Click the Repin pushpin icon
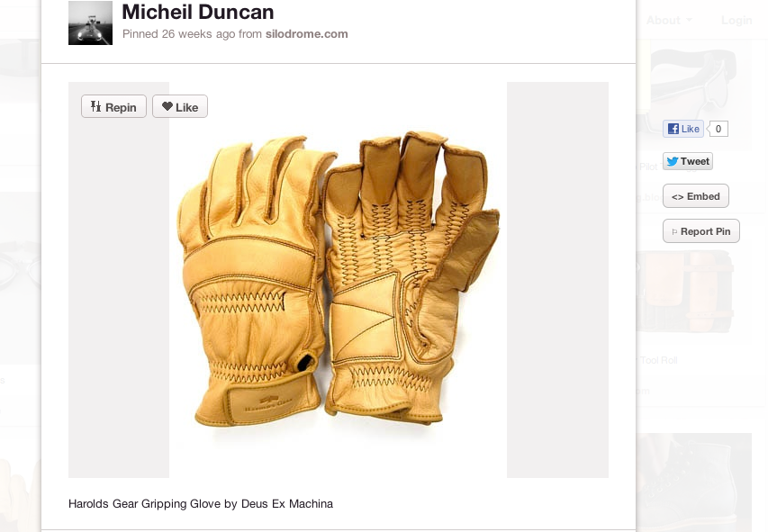Image resolution: width=768 pixels, height=532 pixels. pos(96,106)
